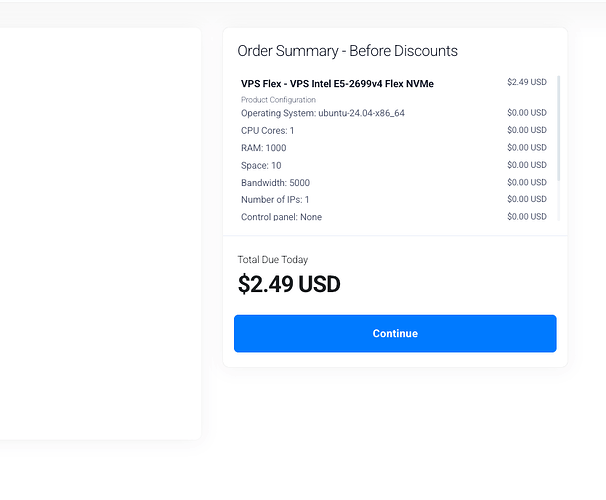
Task: Click the large $2.49 USD total amount
Action: (x=289, y=285)
